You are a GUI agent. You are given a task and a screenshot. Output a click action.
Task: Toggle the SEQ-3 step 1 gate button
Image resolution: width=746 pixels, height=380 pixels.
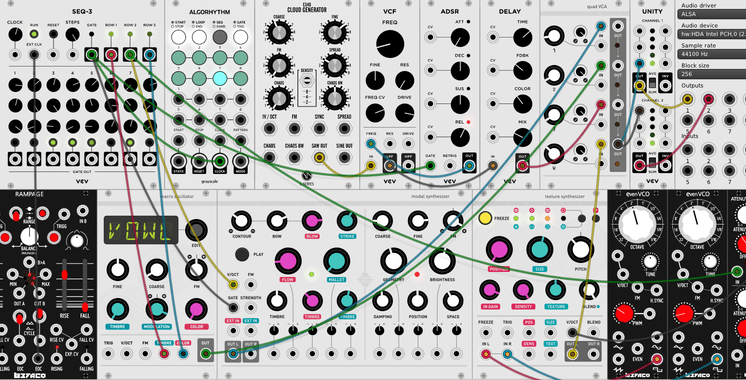[15, 142]
